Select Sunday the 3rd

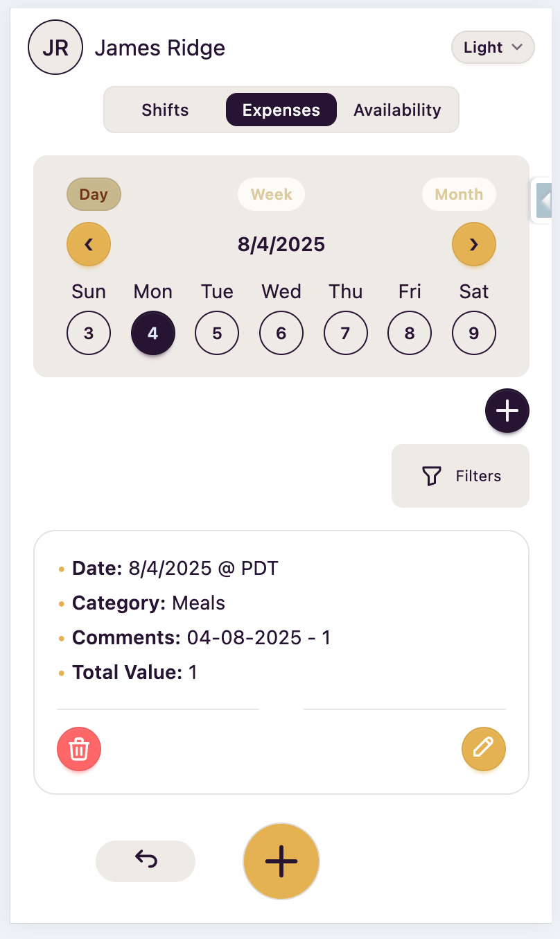89,333
